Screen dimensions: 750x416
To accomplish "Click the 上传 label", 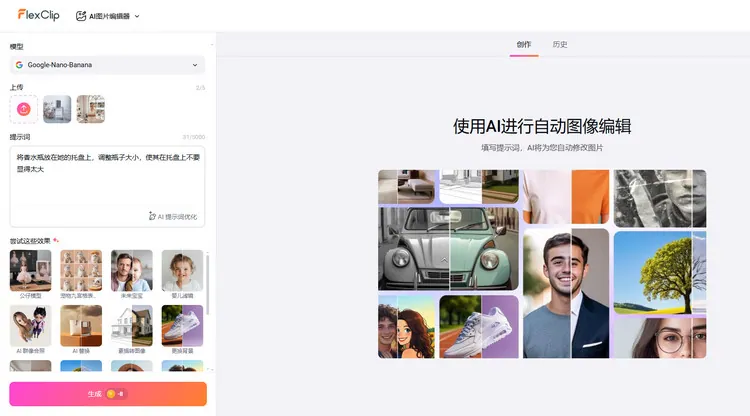I will (16, 88).
